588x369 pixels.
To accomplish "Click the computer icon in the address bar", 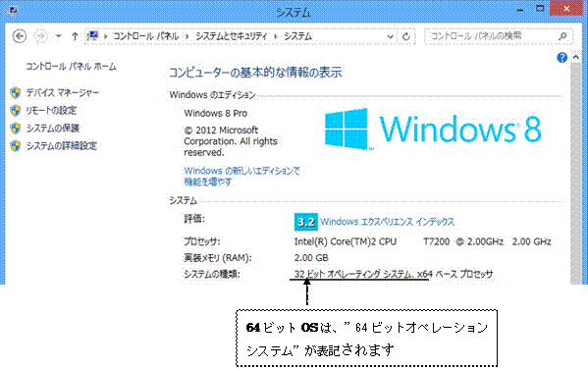I will pyautogui.click(x=92, y=36).
